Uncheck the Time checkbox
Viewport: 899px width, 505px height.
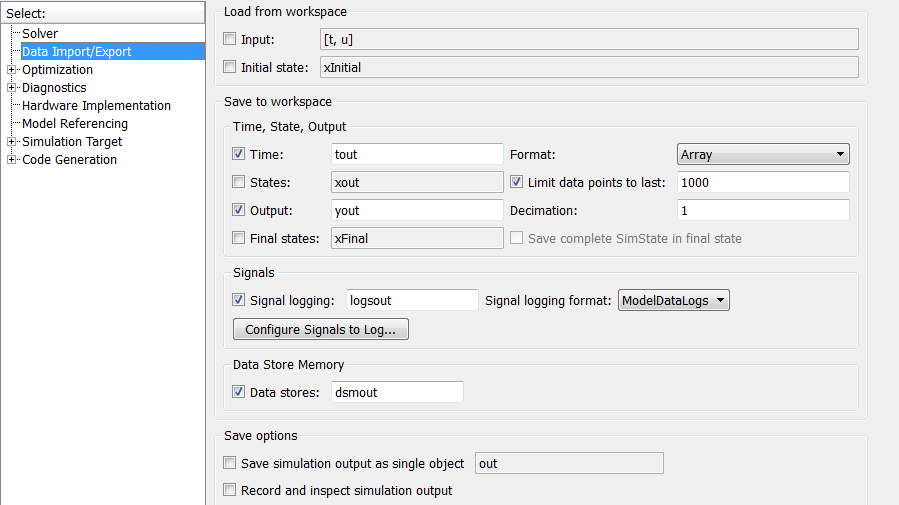238,155
